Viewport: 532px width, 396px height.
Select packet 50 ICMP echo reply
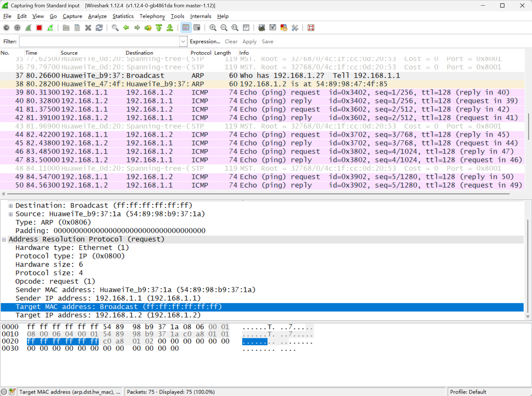click(x=262, y=185)
